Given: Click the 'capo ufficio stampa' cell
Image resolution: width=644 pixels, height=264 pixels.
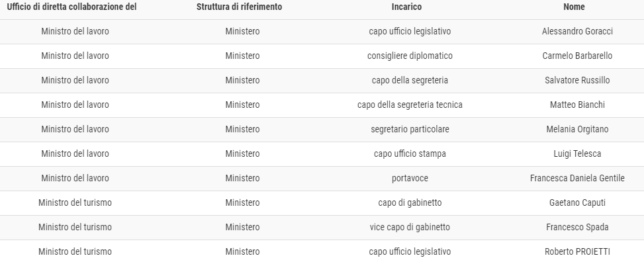Looking at the screenshot, I should [x=410, y=154].
